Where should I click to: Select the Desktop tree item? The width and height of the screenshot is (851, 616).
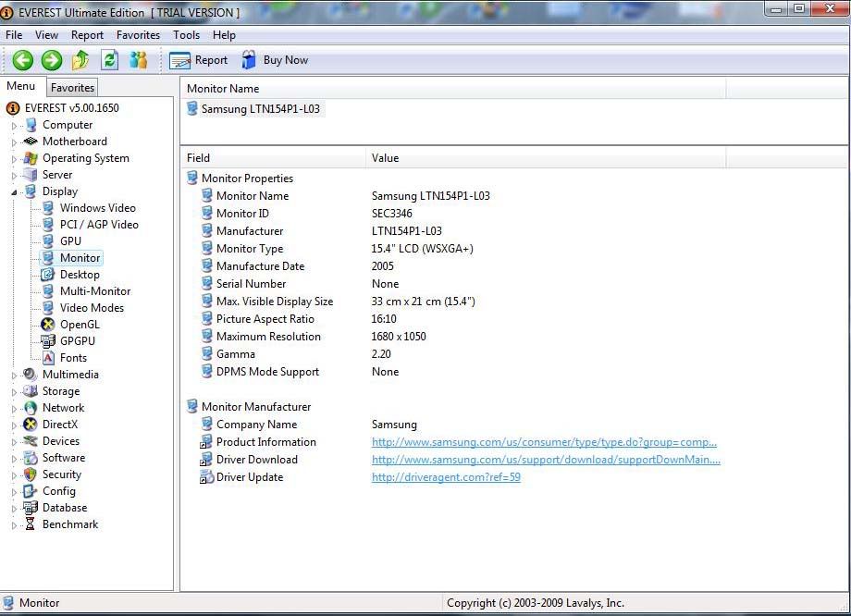click(80, 275)
